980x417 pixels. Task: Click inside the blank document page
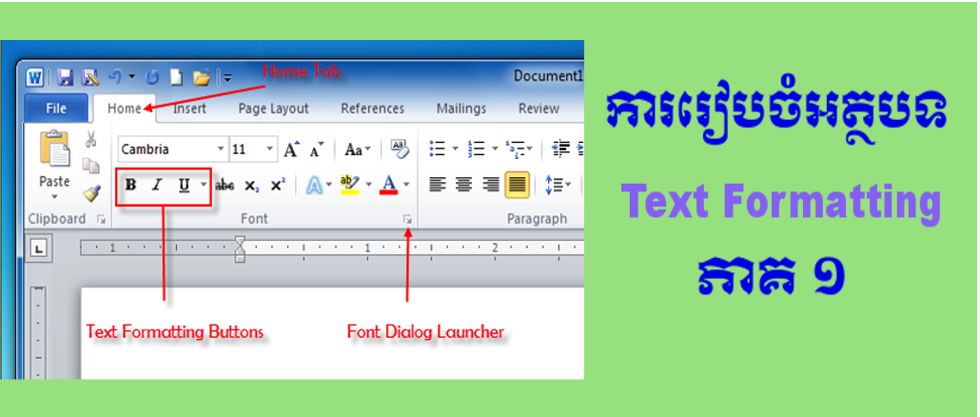point(332,333)
